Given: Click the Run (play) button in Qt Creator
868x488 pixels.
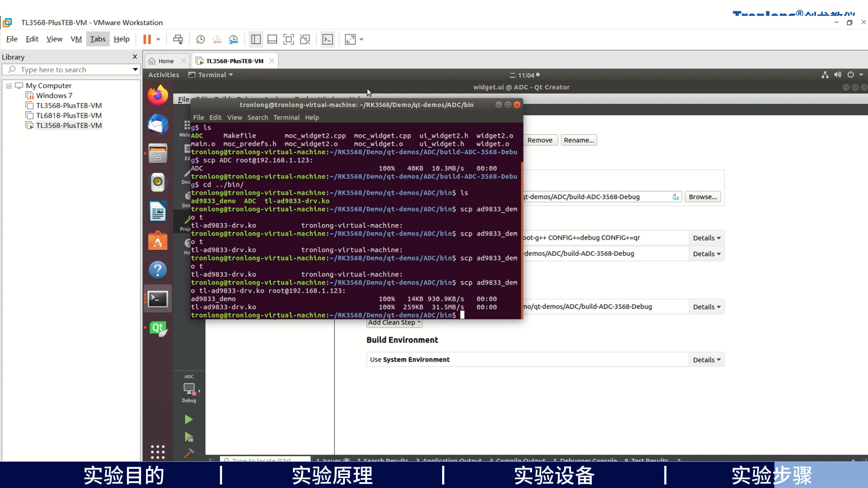Looking at the screenshot, I should [x=189, y=419].
